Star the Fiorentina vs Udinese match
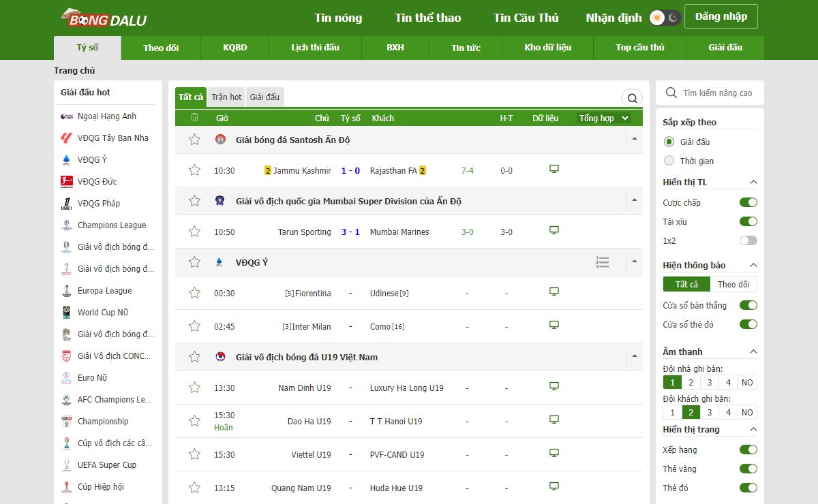The height and width of the screenshot is (504, 818). [194, 293]
